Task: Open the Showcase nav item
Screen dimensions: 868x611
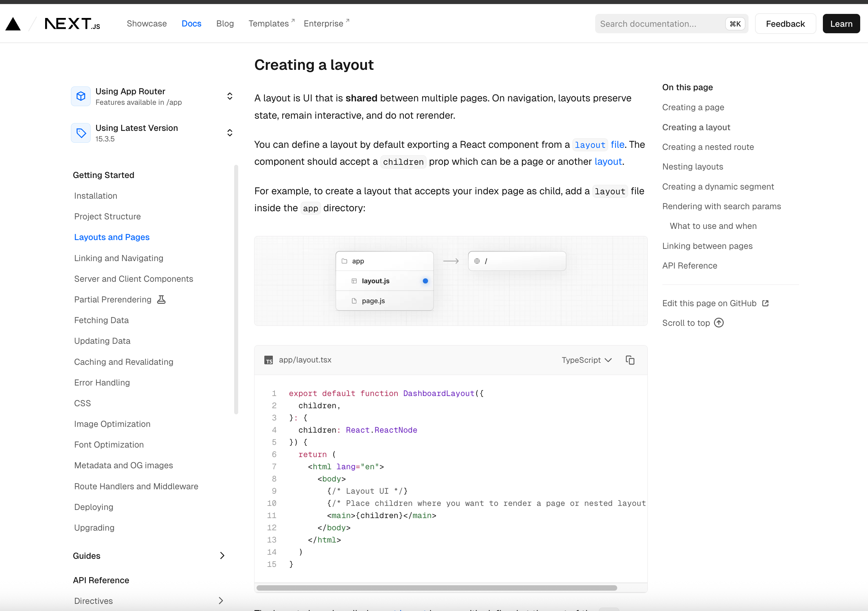Action: pos(147,24)
